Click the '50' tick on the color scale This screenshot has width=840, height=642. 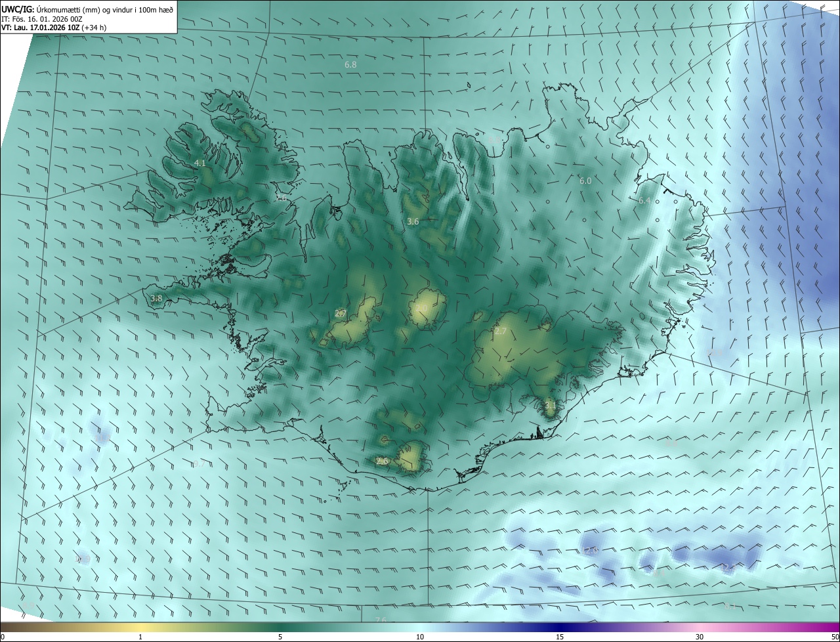835,637
